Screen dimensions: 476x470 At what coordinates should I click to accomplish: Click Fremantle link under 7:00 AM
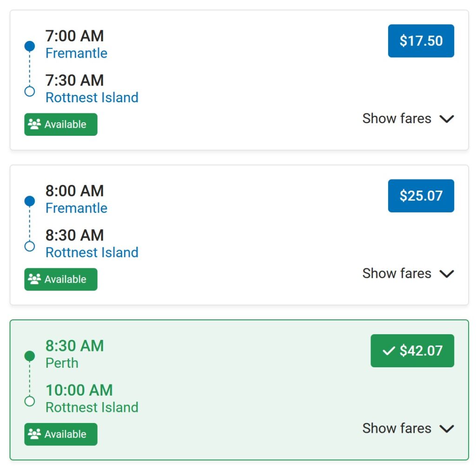[76, 53]
